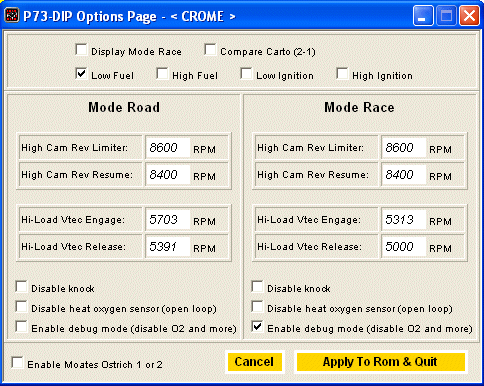Screen dimensions: 484x386
Task: Minimize the P73-DIP Options window
Action: pyautogui.click(x=423, y=16)
